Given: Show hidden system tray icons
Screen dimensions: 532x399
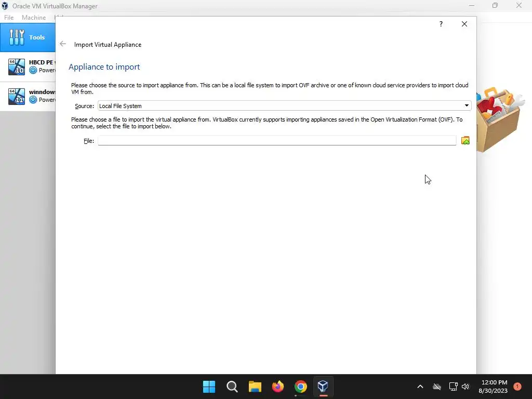Looking at the screenshot, I should [x=420, y=387].
